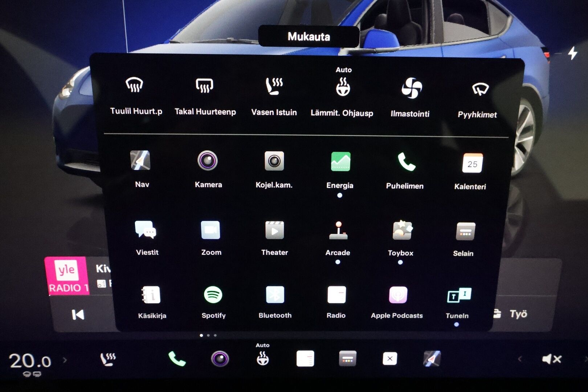
Task: Click the 20.0 temperature display
Action: point(30,361)
